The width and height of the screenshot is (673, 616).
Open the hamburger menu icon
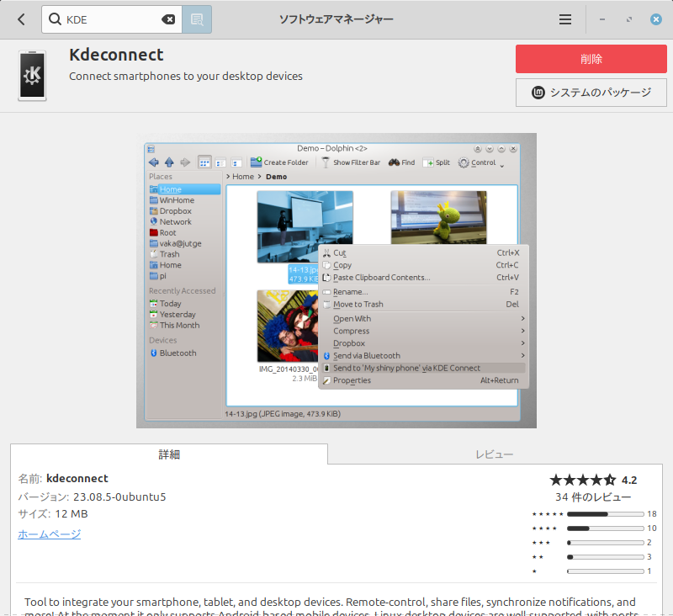(564, 19)
